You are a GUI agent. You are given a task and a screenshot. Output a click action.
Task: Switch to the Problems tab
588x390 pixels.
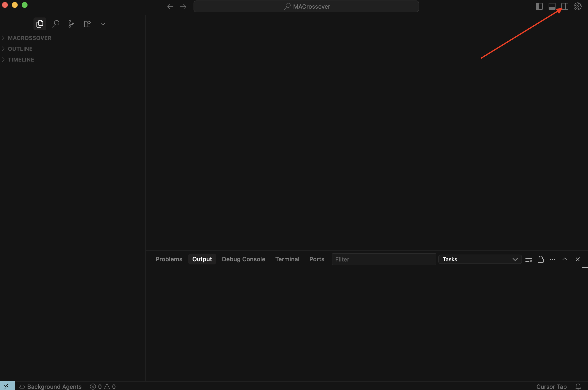tap(169, 259)
